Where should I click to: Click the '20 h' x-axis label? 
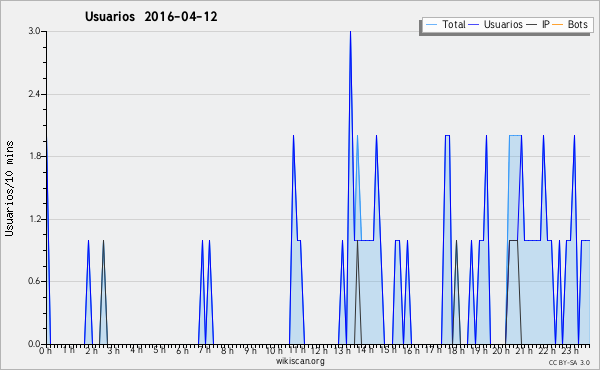click(x=501, y=350)
